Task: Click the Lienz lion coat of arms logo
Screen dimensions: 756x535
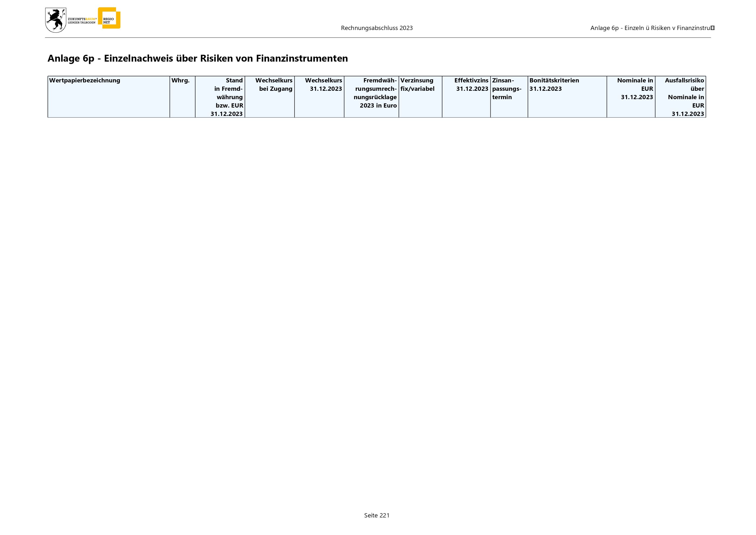Action: (56, 21)
